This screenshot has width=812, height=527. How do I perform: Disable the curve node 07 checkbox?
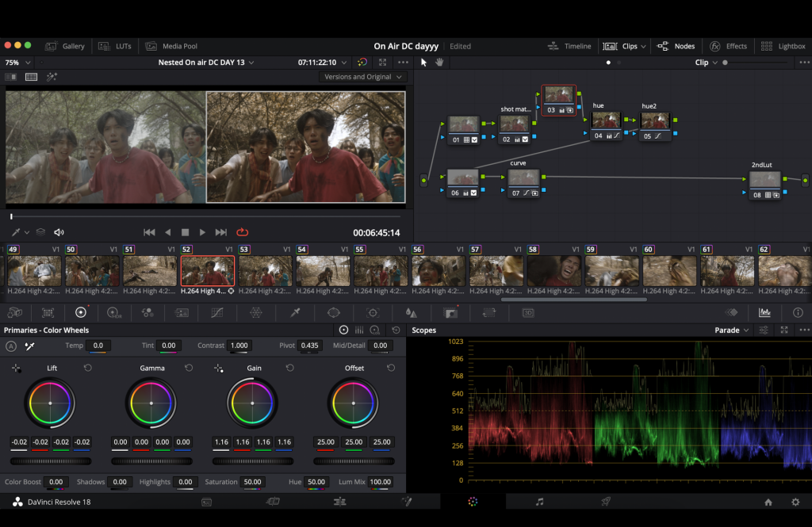[x=534, y=193]
